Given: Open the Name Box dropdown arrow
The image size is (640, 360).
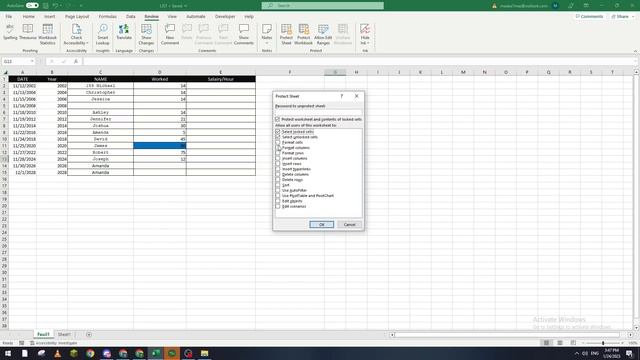Looking at the screenshot, I should pyautogui.click(x=32, y=61).
